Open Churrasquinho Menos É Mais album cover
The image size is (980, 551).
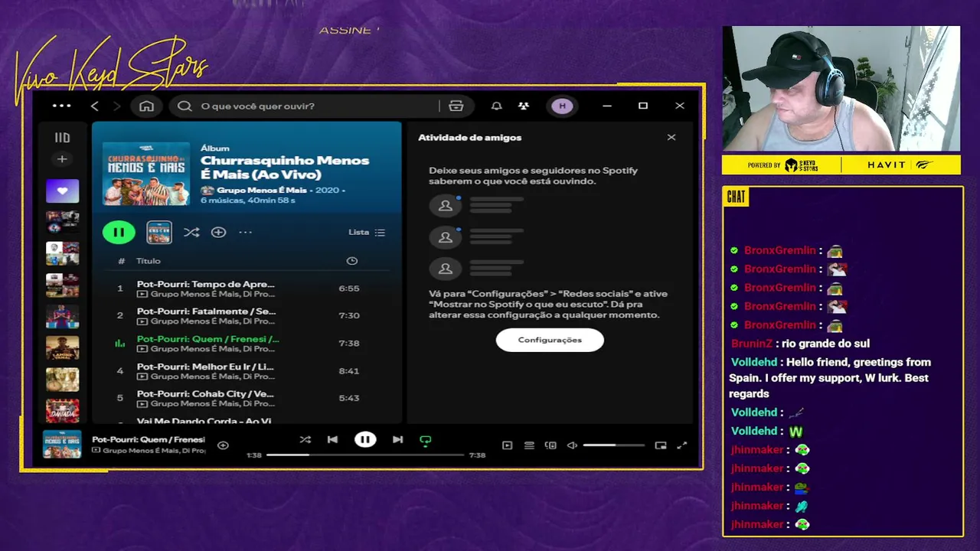click(x=146, y=173)
